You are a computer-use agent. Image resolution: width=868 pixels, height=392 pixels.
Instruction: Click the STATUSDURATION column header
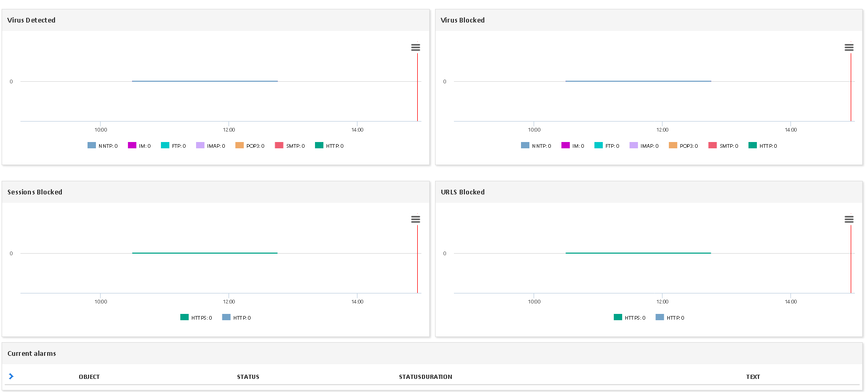click(425, 377)
